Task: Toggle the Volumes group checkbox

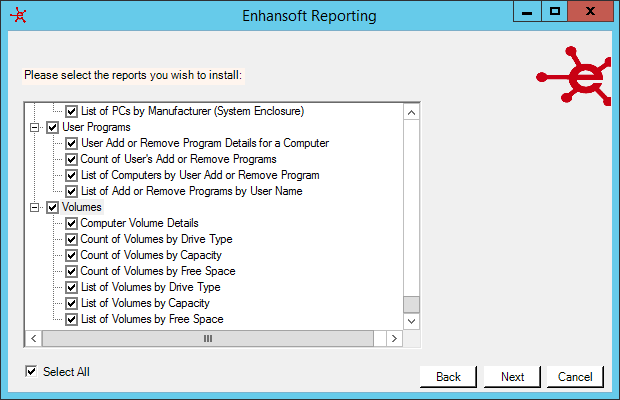Action: coord(53,207)
